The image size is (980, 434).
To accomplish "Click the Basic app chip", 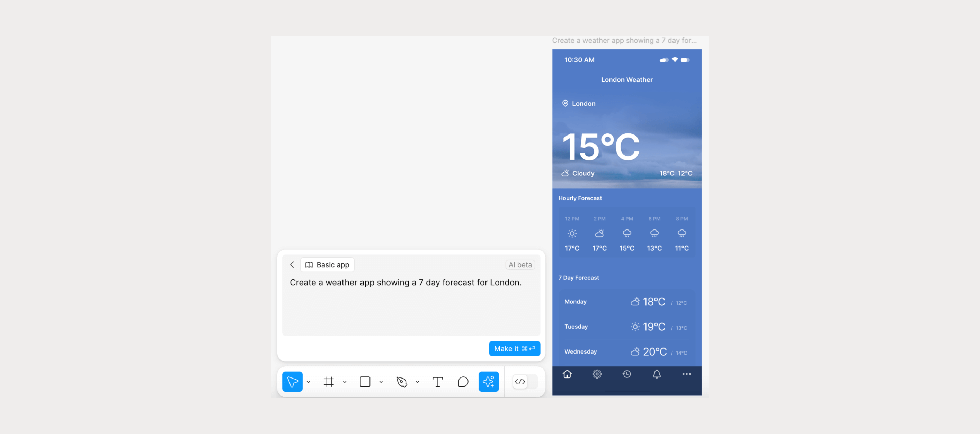I will [327, 264].
